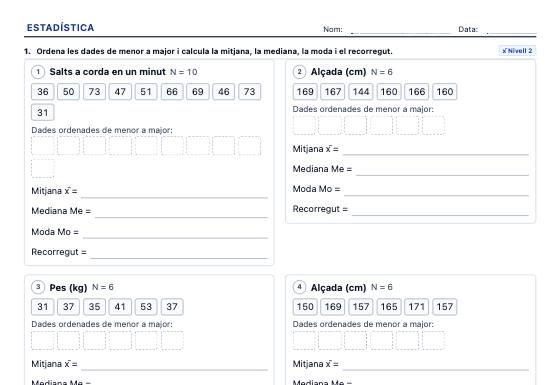This screenshot has width=560, height=385.
Task: Click the N = 6 label of exercise 4
Action: click(381, 287)
